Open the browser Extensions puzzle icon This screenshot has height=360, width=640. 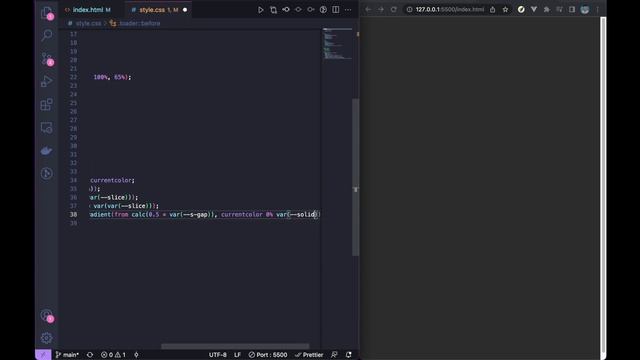point(547,9)
